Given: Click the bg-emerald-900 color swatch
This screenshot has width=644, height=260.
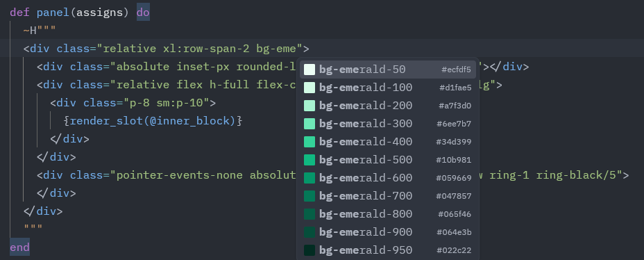Looking at the screenshot, I should tap(310, 232).
